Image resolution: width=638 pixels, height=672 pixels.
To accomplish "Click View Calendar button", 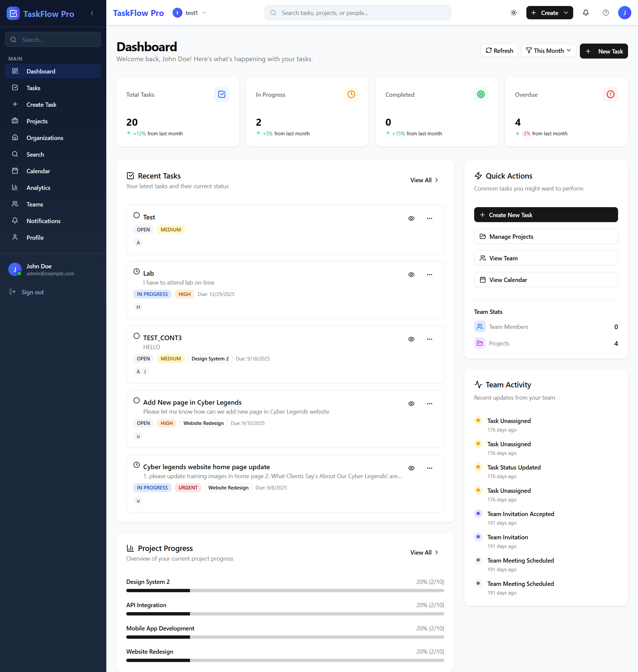I will [546, 280].
